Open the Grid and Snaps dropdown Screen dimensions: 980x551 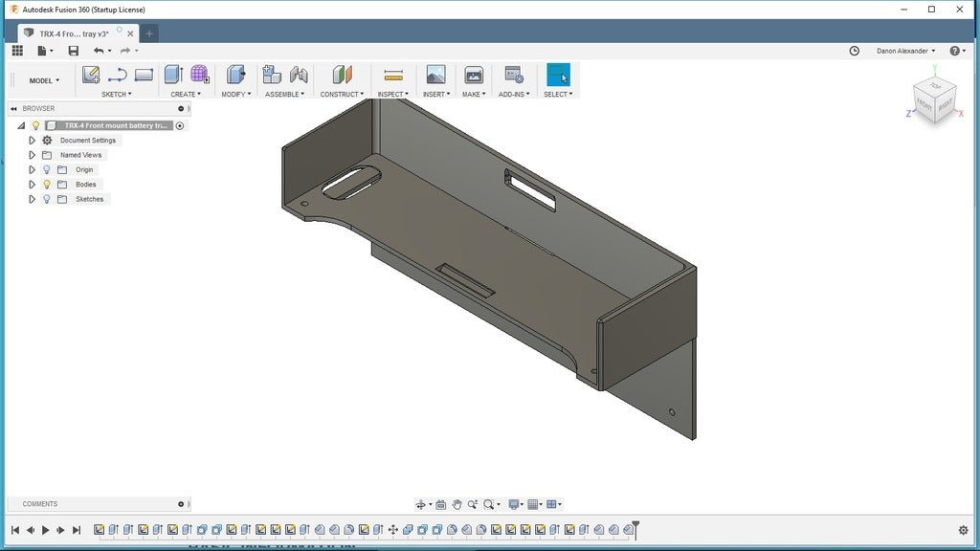[x=535, y=505]
